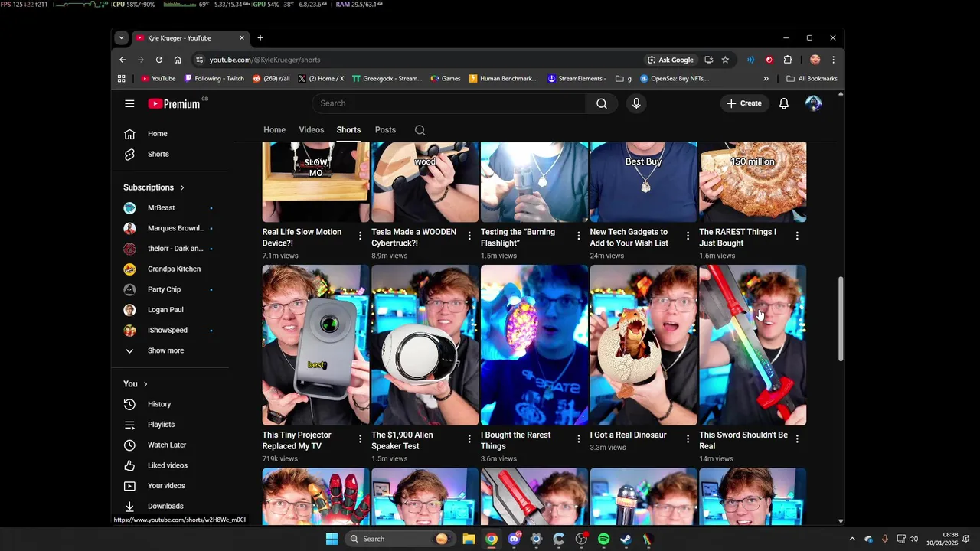Click the YouTube search input field
This screenshot has height=551, width=980.
coord(449,103)
